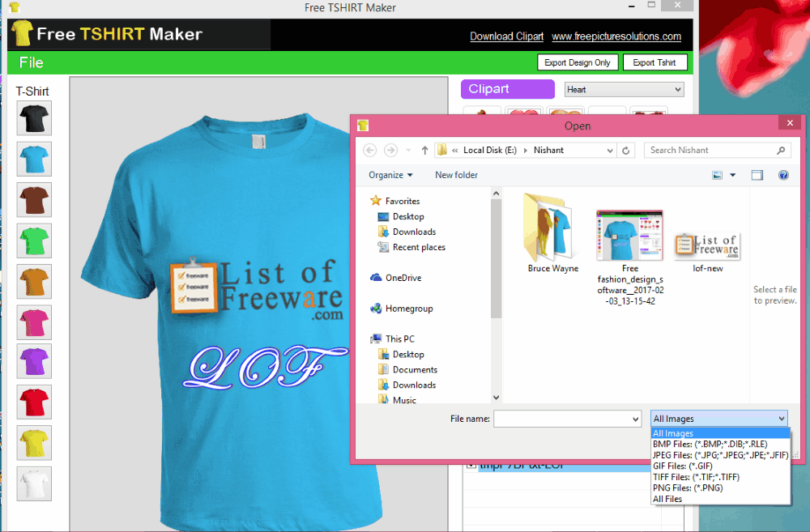The width and height of the screenshot is (810, 532).
Task: Select Downloads under Favorites
Action: point(407,232)
